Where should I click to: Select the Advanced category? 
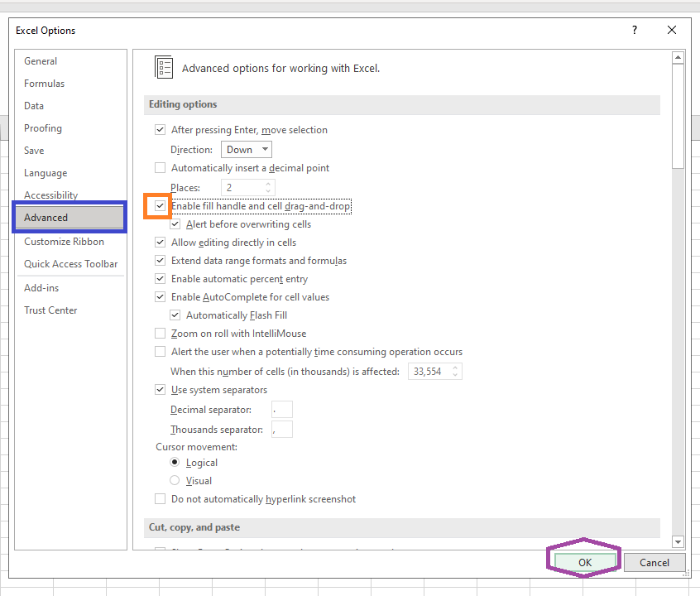(x=70, y=218)
